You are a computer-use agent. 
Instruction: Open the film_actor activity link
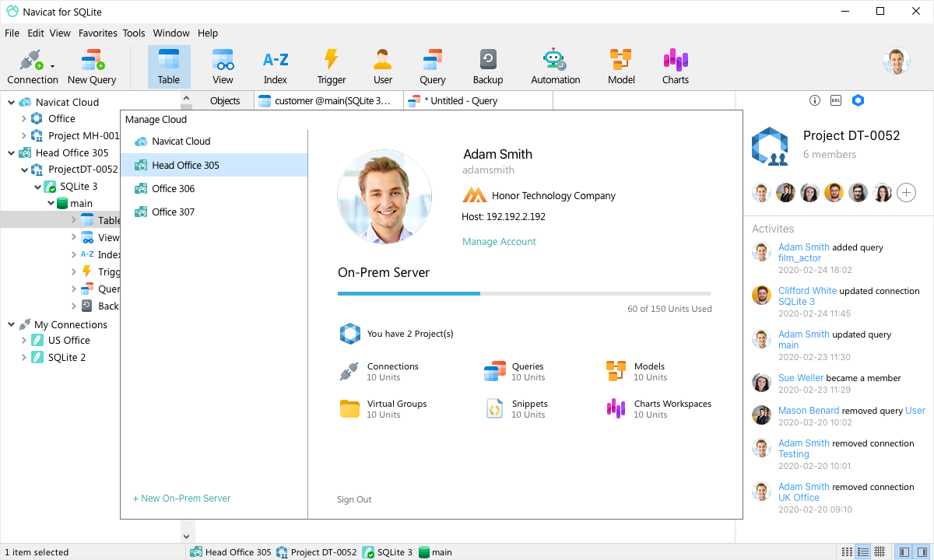click(x=799, y=258)
